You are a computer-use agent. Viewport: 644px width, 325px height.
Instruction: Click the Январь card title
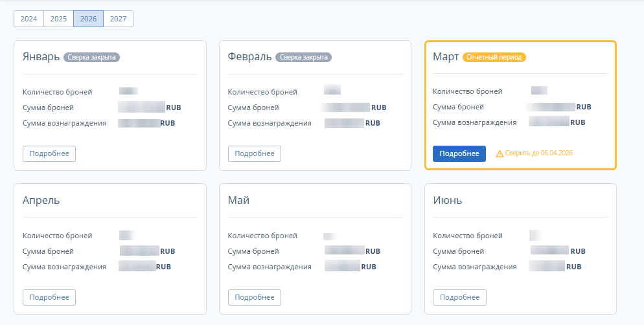coord(41,56)
